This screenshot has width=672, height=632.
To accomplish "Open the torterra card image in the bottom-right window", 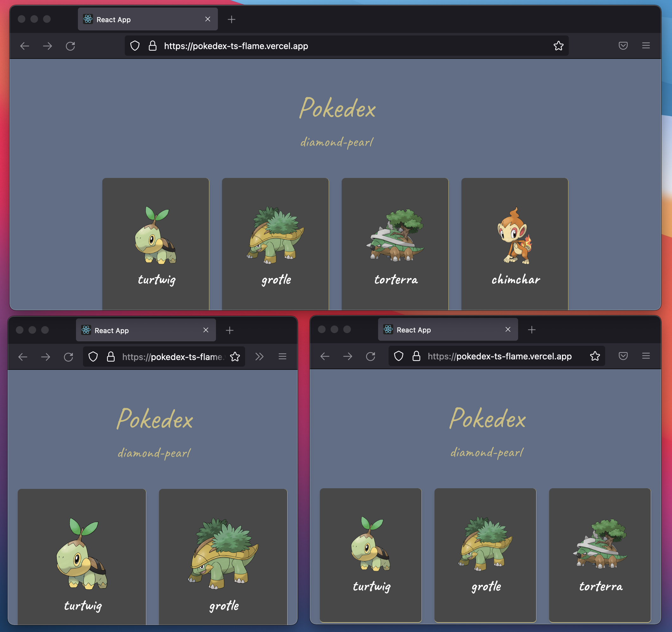I will coord(600,544).
